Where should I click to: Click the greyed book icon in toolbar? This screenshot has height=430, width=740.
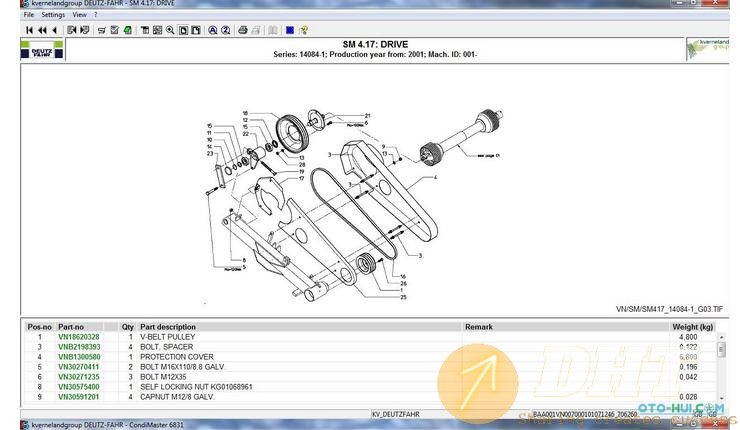[273, 30]
